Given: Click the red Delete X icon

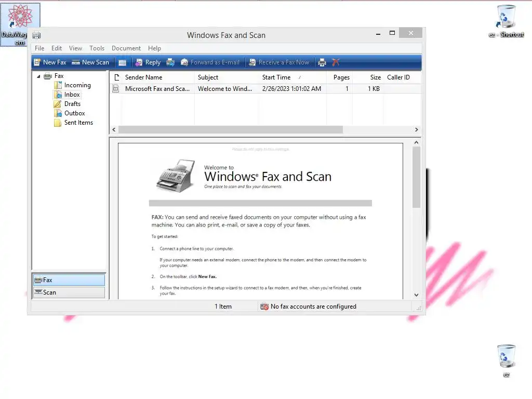Looking at the screenshot, I should coord(336,62).
